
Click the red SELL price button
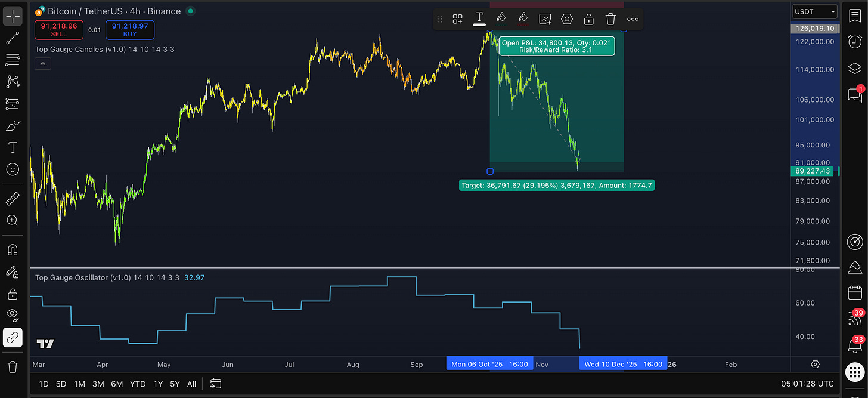(59, 30)
